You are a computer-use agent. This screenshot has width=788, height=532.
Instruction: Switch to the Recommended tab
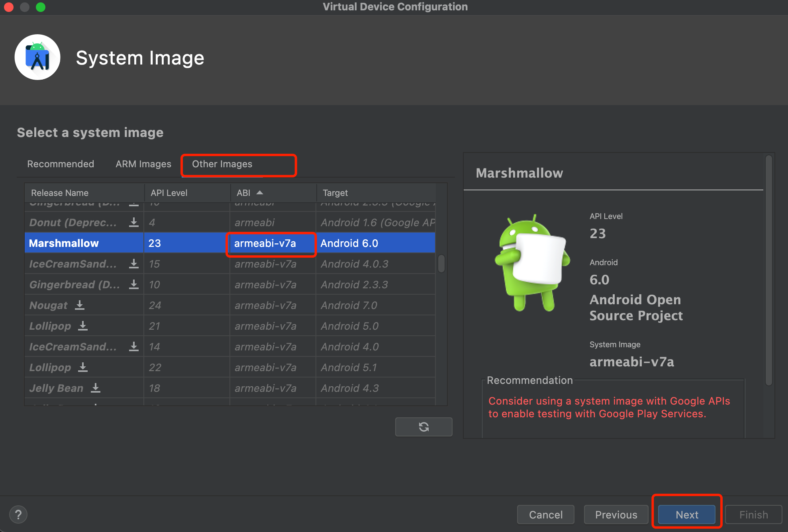pyautogui.click(x=61, y=164)
